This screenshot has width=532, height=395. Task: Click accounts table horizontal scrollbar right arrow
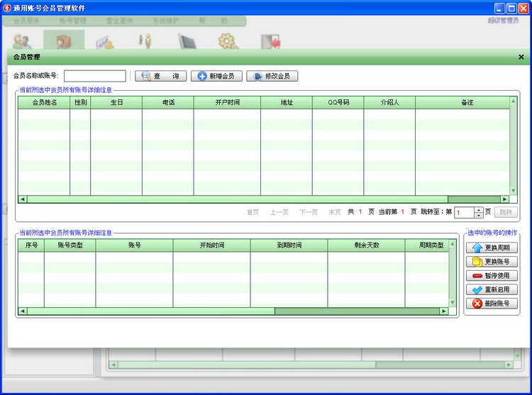pyautogui.click(x=444, y=311)
